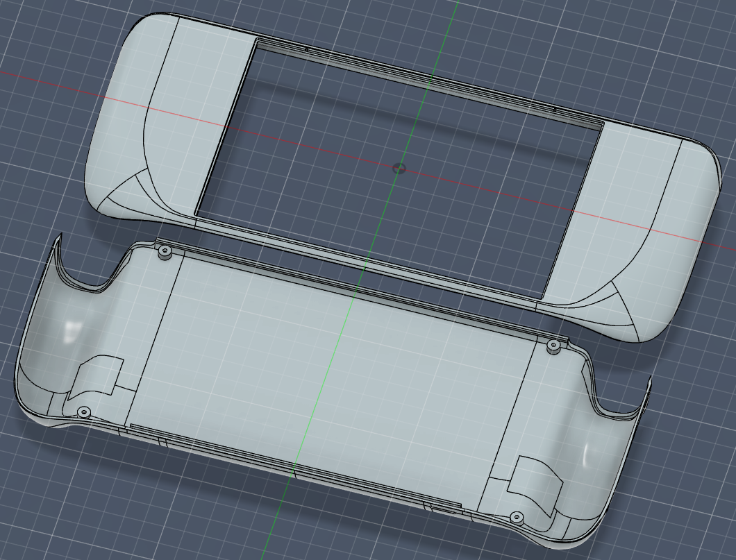Select the upper-left screw boss on the back shell

coord(165,253)
